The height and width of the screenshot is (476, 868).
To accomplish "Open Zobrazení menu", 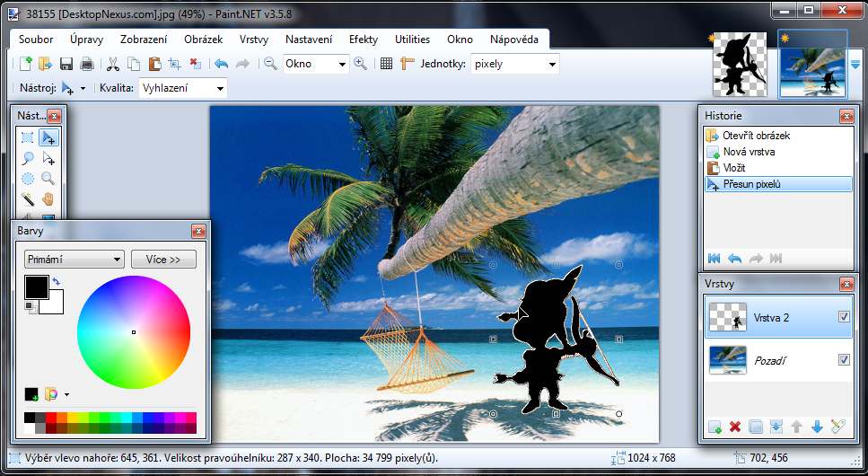I will pos(144,40).
